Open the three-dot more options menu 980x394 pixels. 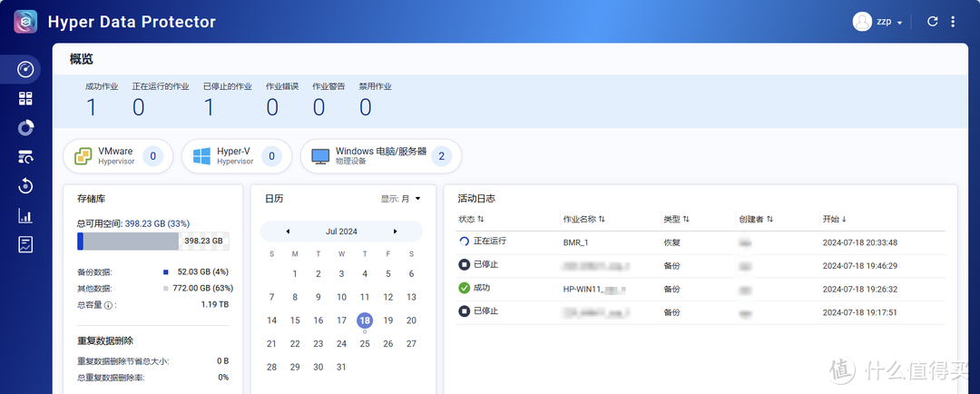click(x=953, y=22)
